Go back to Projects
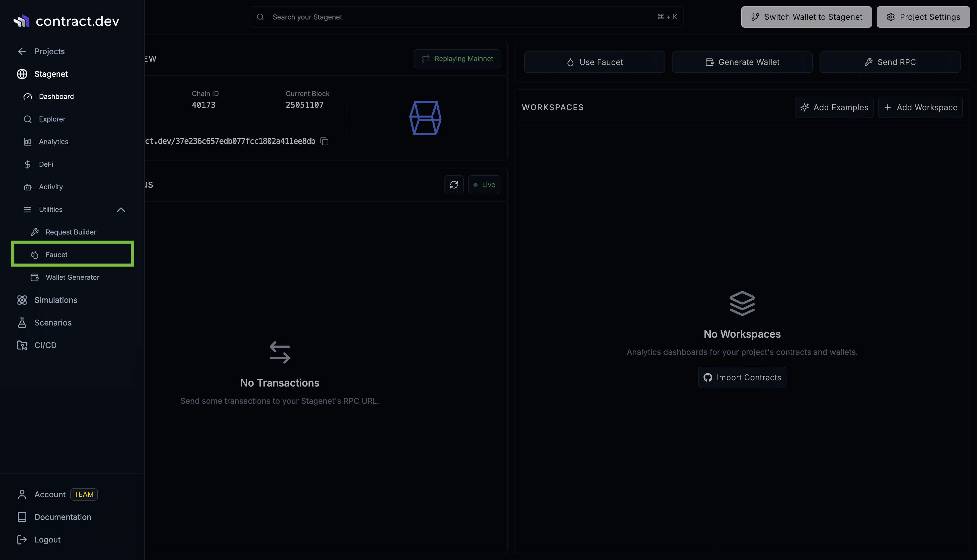 point(49,51)
